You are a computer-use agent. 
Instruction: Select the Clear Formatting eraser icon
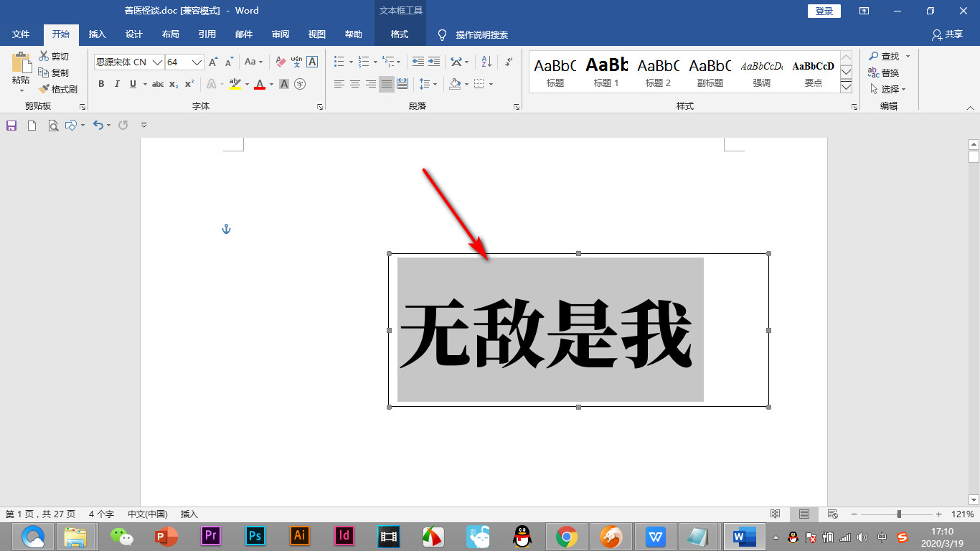click(x=281, y=62)
